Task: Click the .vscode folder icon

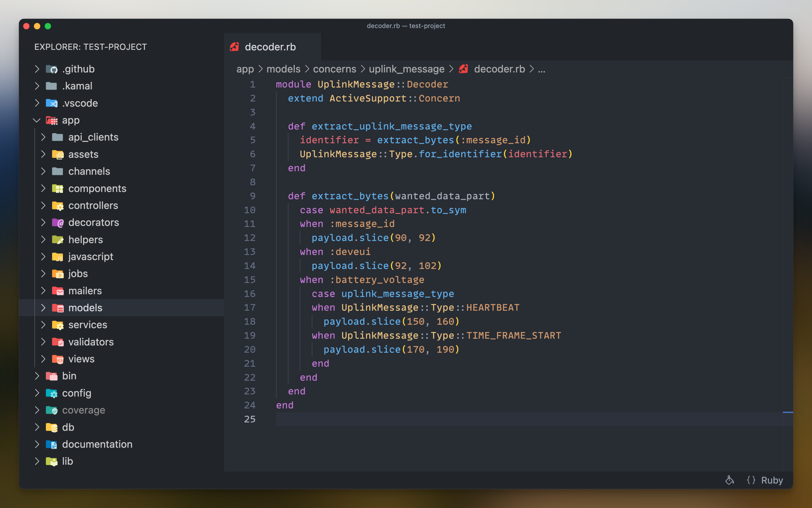Action: [52, 103]
